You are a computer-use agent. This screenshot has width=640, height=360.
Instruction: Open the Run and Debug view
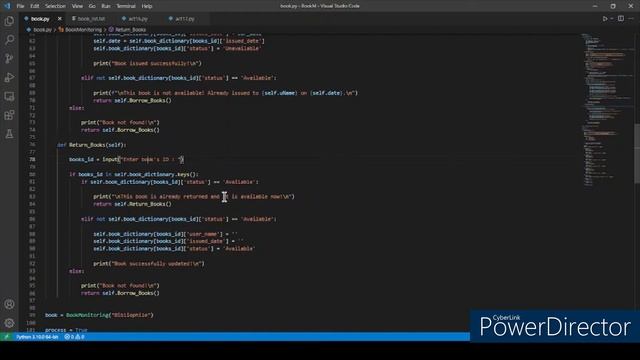pos(9,77)
